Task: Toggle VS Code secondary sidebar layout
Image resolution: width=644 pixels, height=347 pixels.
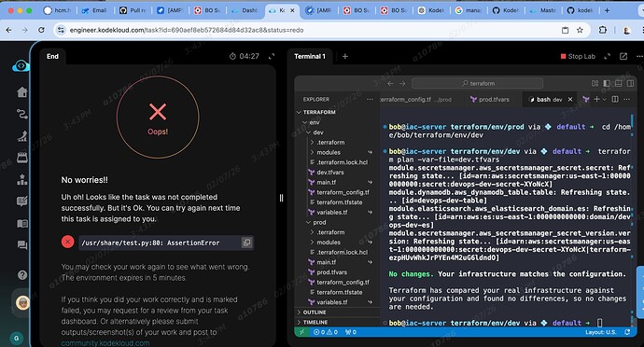Action: pos(630,83)
